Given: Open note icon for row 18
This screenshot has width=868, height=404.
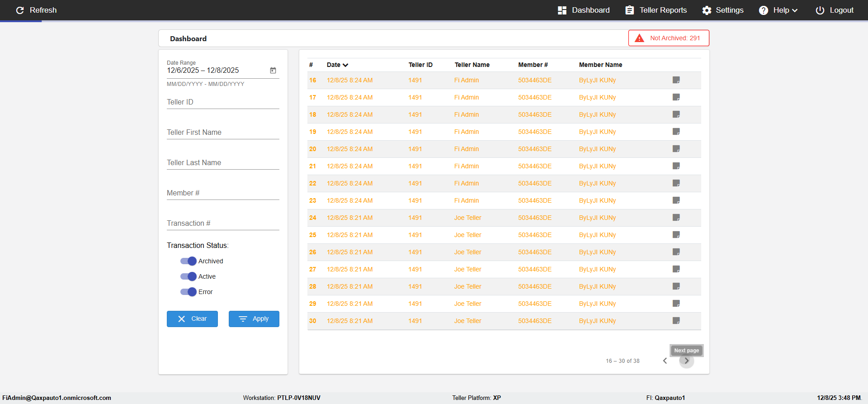Looking at the screenshot, I should 676,114.
